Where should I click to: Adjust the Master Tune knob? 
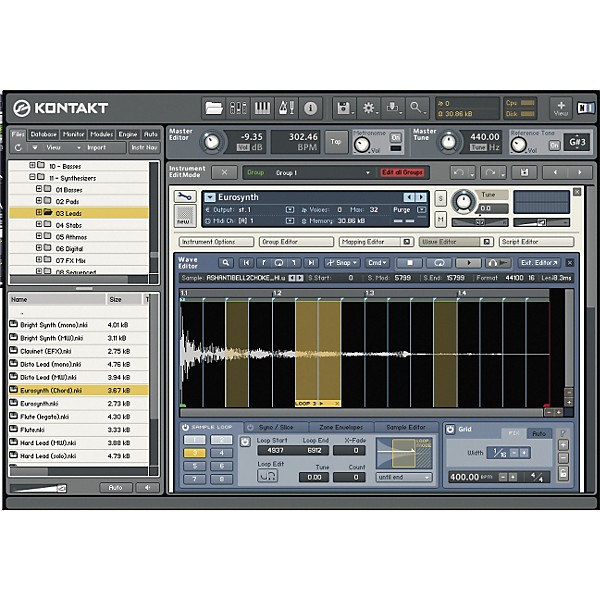click(x=448, y=142)
